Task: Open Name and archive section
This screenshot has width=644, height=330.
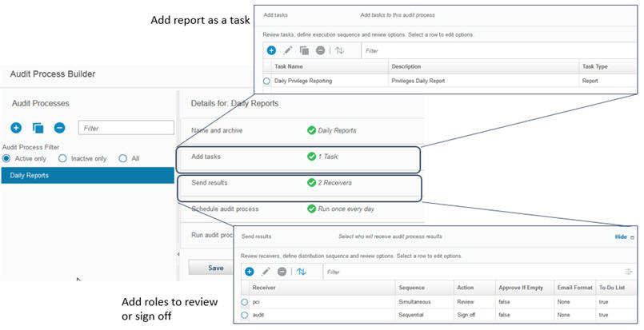Action: pyautogui.click(x=217, y=130)
